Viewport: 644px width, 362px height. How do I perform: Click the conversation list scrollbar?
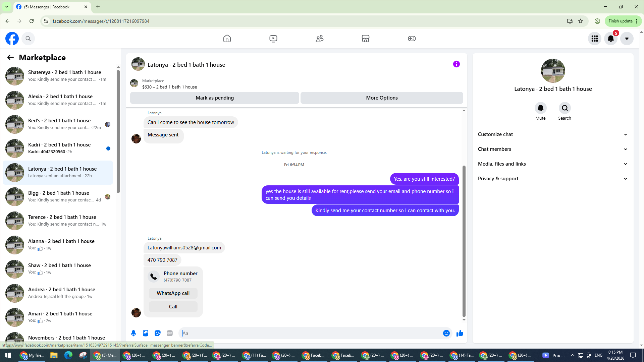tap(118, 131)
